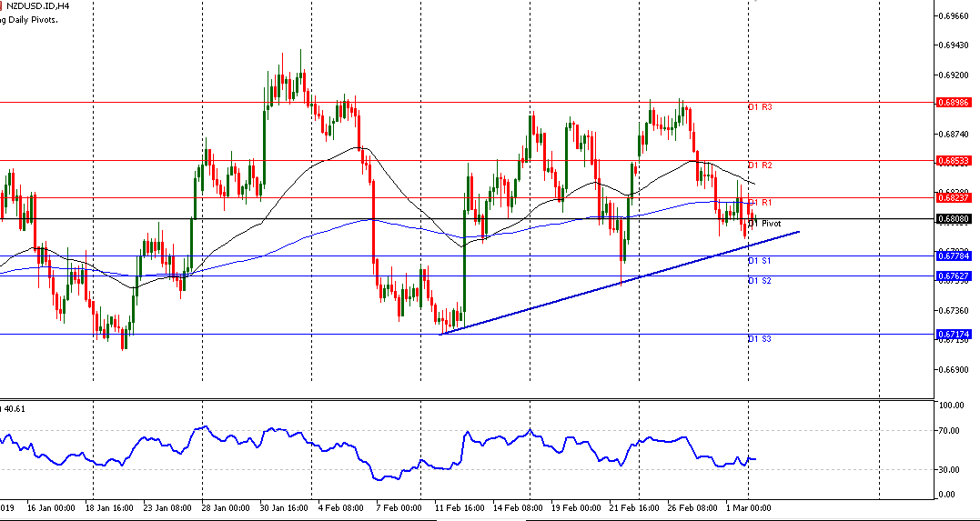Select the D1 R3 pivot label
This screenshot has width=980, height=521.
pyautogui.click(x=760, y=107)
